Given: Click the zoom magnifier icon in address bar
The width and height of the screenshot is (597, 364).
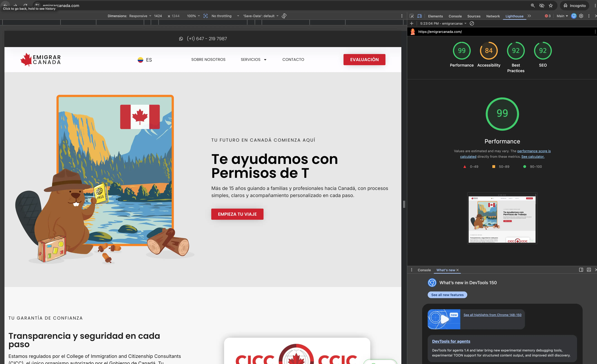Looking at the screenshot, I should (533, 5).
